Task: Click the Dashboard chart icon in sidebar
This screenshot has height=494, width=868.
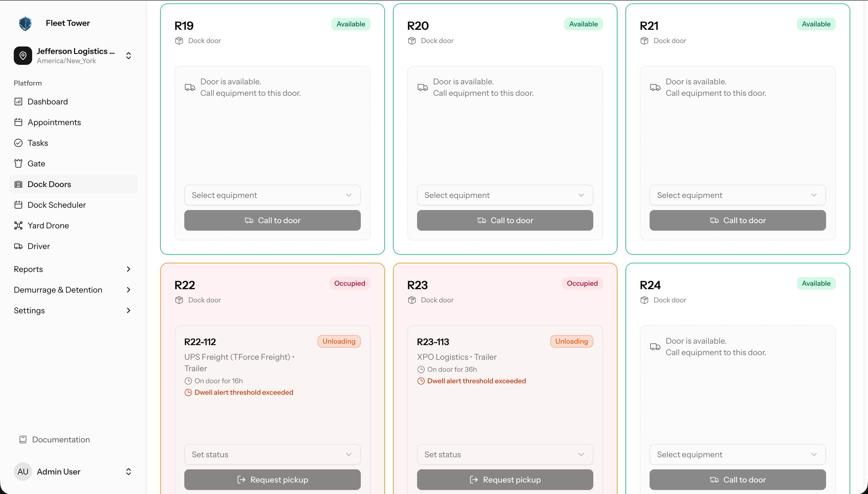Action: 18,102
